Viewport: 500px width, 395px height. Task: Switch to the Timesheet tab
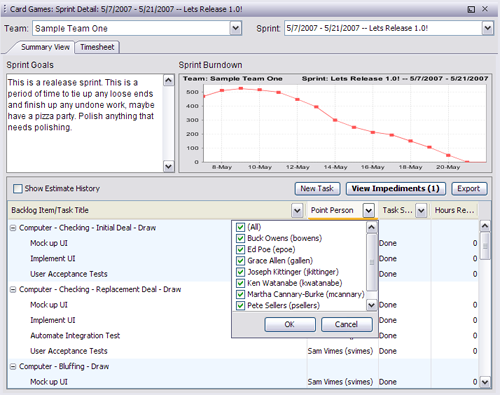coord(97,47)
